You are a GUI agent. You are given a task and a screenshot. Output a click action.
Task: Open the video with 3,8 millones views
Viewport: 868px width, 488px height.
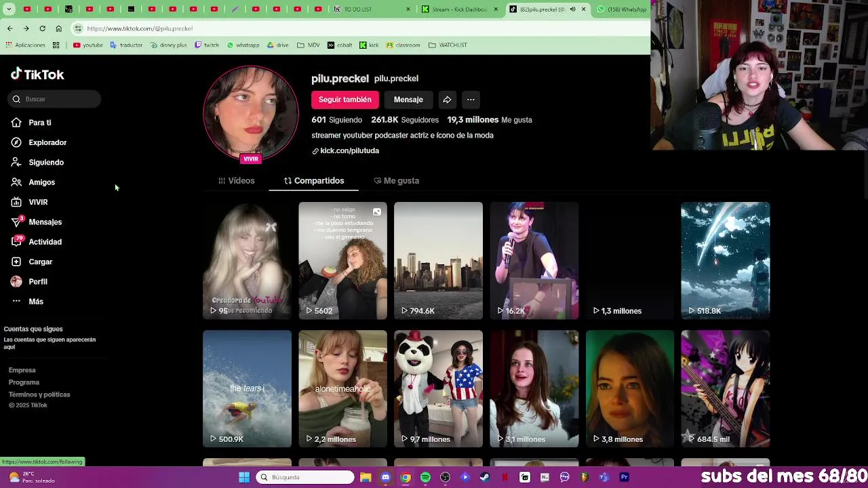point(630,388)
